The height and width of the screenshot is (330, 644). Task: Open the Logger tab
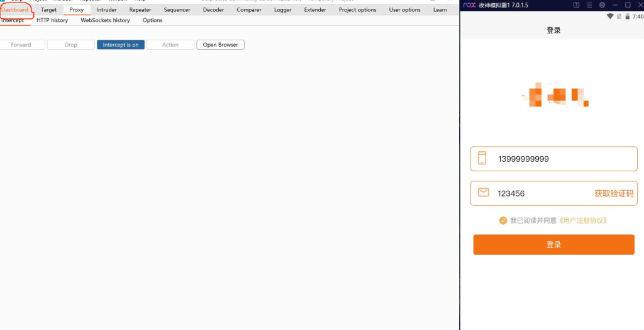coord(283,10)
